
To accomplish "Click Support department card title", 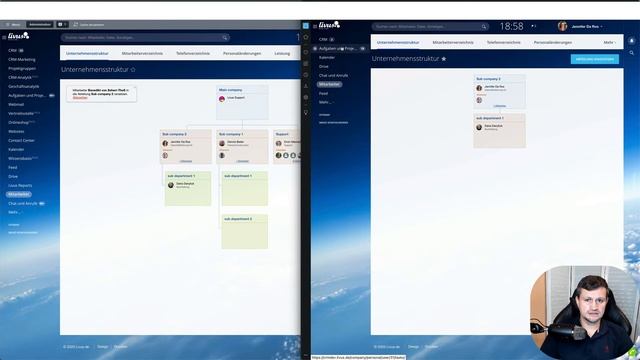I will coord(282,134).
